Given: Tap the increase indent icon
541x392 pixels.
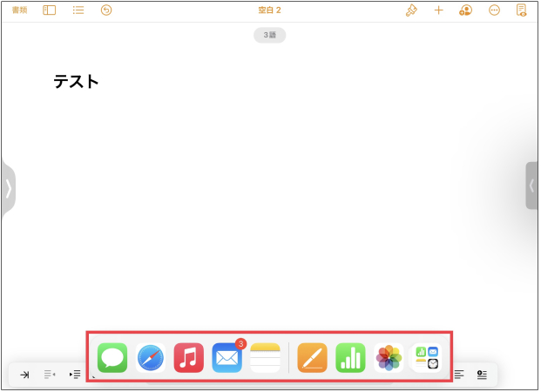Looking at the screenshot, I should pyautogui.click(x=75, y=375).
